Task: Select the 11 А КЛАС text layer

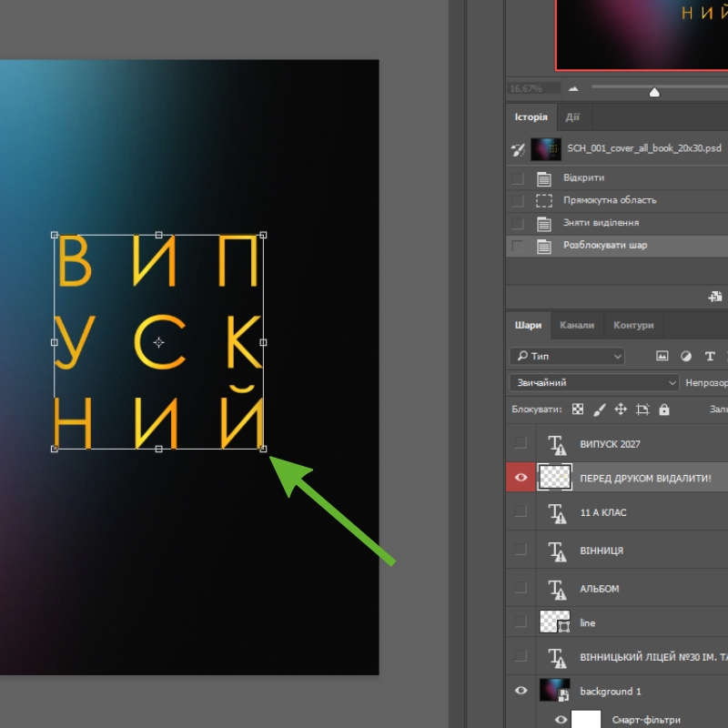Action: (x=603, y=512)
